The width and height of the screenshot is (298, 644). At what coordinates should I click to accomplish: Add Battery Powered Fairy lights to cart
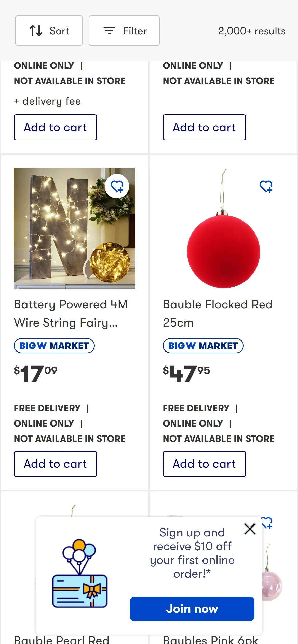tap(55, 464)
